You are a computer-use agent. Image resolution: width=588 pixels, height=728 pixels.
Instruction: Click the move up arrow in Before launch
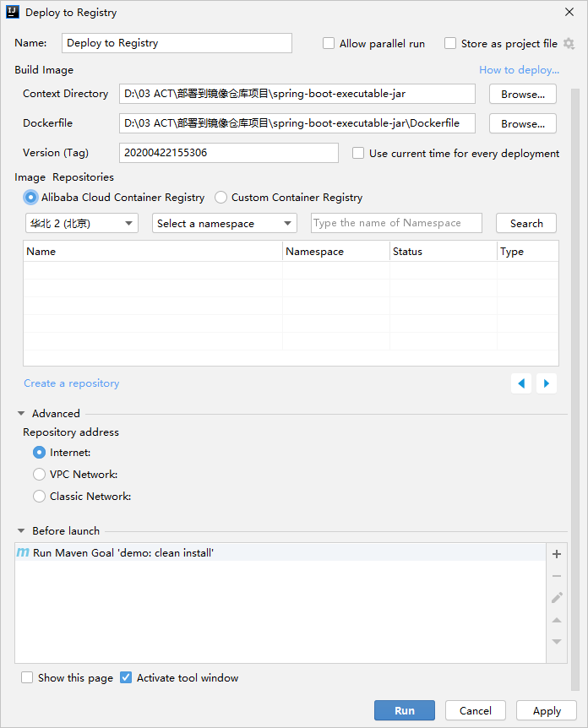[557, 620]
